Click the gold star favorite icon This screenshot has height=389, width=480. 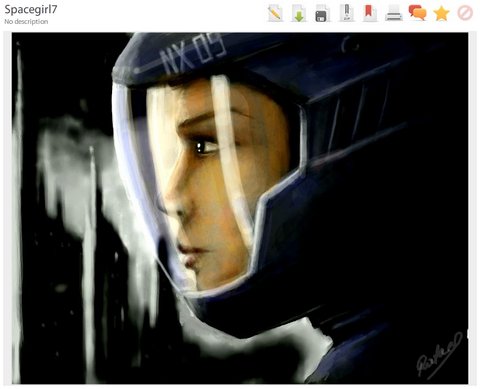coord(441,14)
